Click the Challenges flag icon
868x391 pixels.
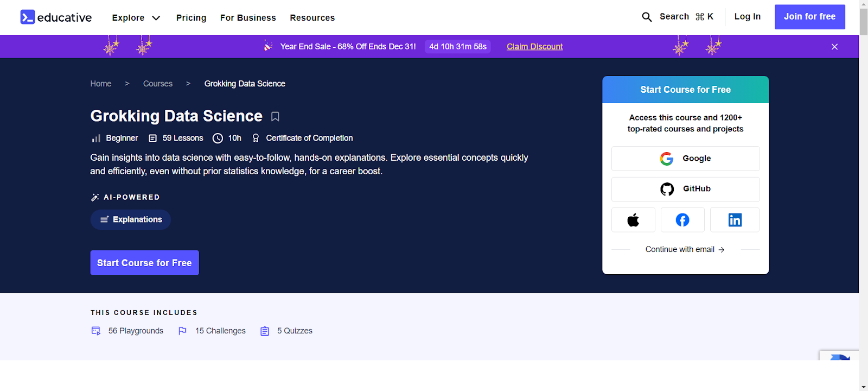pyautogui.click(x=182, y=331)
